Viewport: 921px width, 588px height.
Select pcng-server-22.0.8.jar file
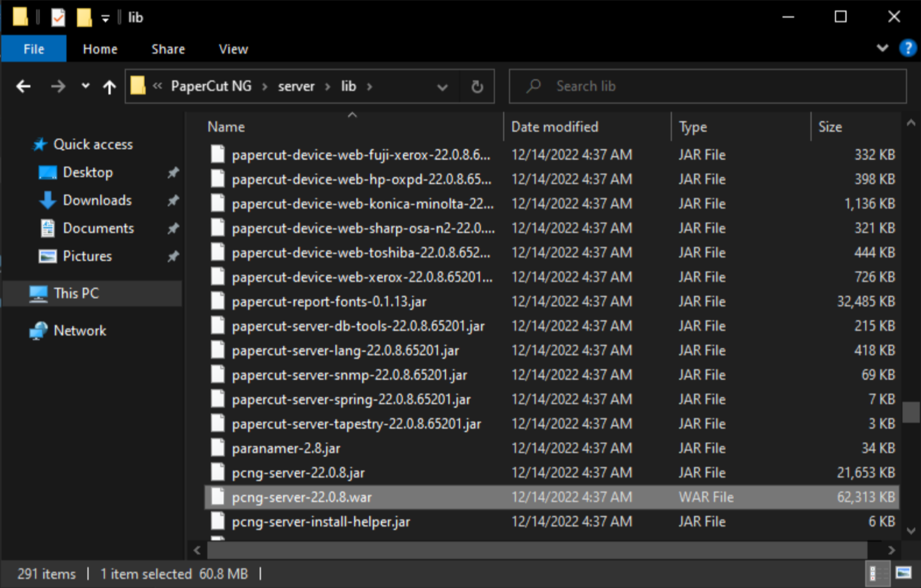point(552,472)
